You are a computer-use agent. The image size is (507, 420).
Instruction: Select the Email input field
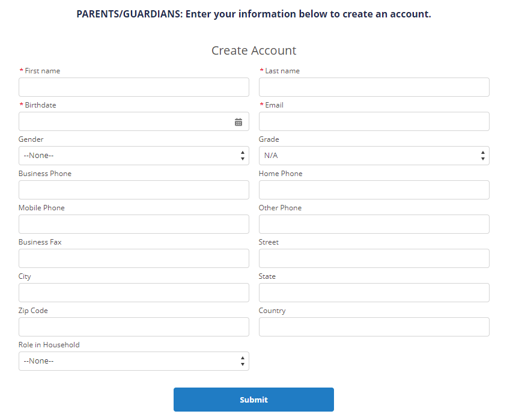coord(374,121)
